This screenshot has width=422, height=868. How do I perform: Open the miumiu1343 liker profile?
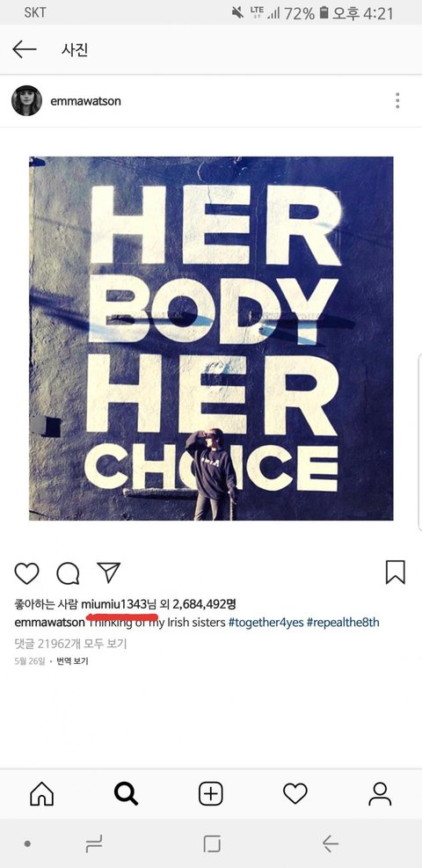click(117, 604)
